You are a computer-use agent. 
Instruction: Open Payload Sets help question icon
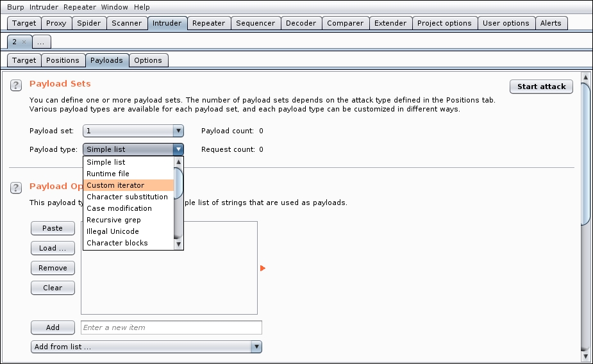coord(16,85)
